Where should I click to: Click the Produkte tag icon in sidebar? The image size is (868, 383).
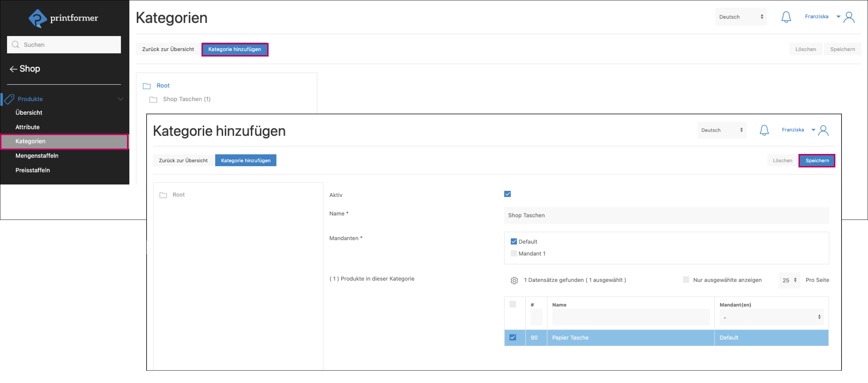pyautogui.click(x=9, y=99)
